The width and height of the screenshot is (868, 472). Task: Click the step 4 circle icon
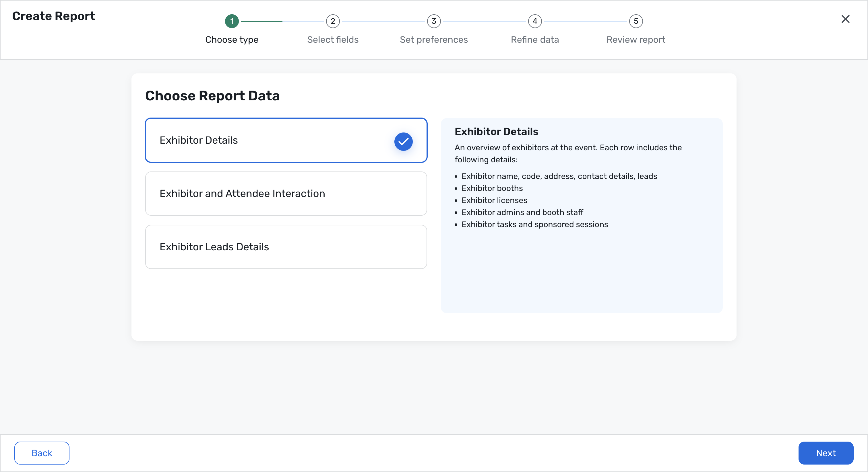tap(535, 21)
